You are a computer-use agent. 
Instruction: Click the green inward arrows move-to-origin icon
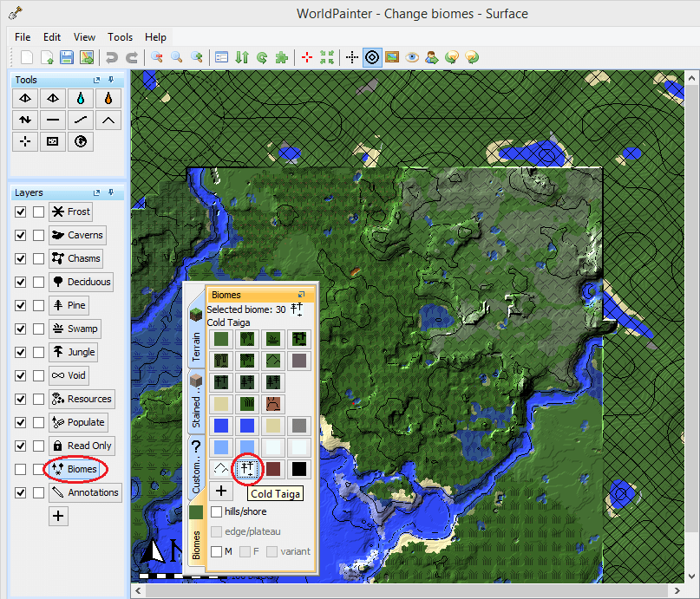pyautogui.click(x=327, y=57)
